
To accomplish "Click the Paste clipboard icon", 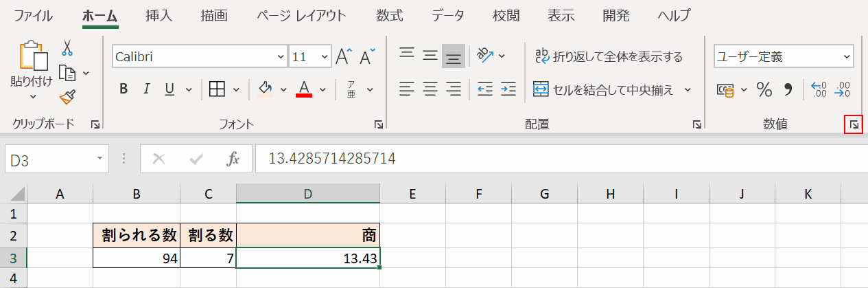I will [x=34, y=55].
